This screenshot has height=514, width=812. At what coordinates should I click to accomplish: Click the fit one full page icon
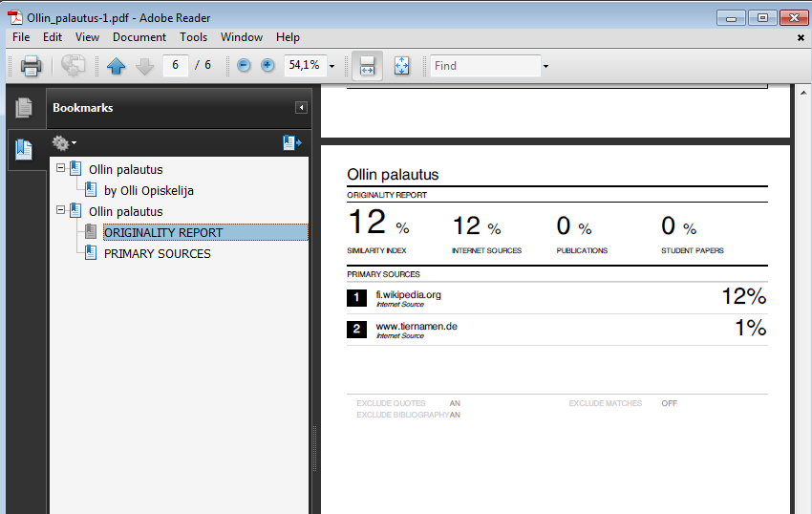402,66
